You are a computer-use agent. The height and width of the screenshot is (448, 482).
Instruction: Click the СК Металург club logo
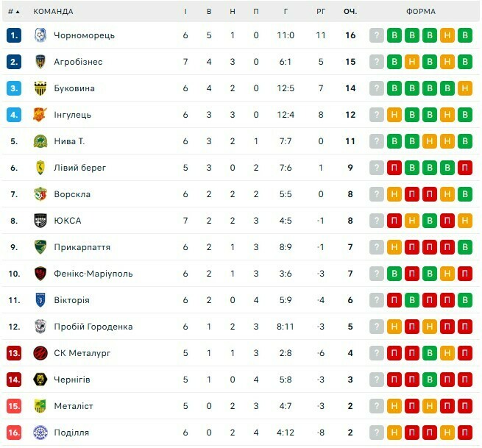pyautogui.click(x=40, y=353)
